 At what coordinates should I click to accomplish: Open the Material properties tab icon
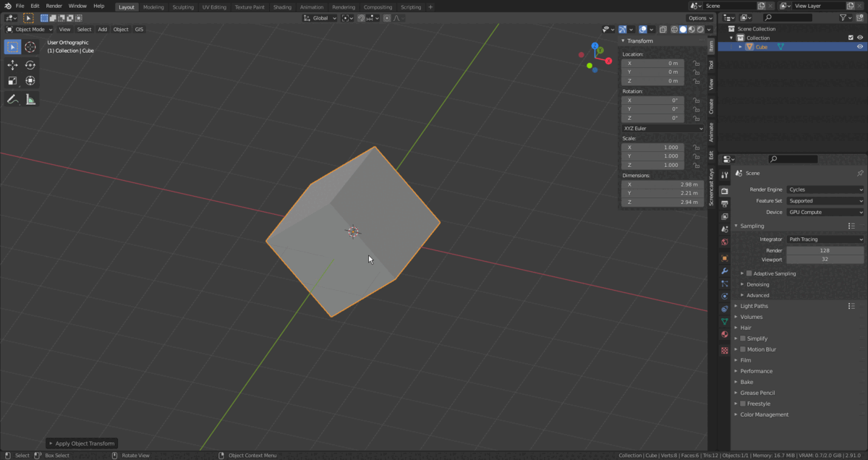click(725, 335)
